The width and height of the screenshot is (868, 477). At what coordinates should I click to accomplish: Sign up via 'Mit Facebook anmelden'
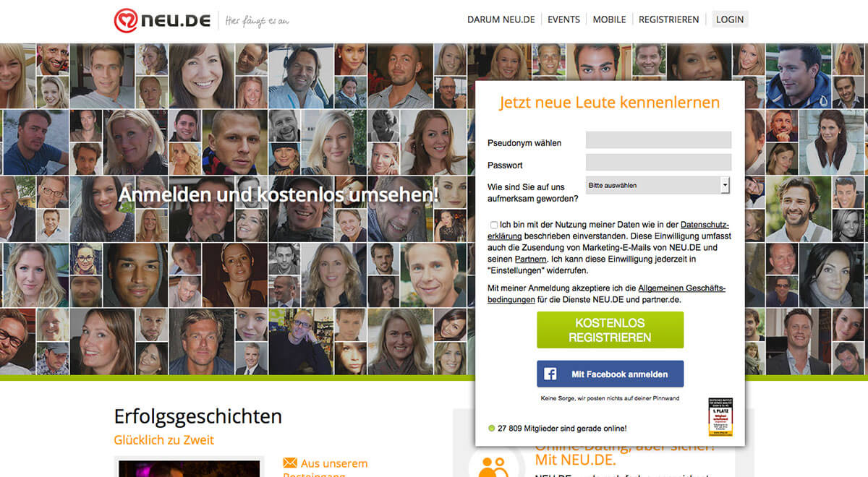pyautogui.click(x=610, y=374)
